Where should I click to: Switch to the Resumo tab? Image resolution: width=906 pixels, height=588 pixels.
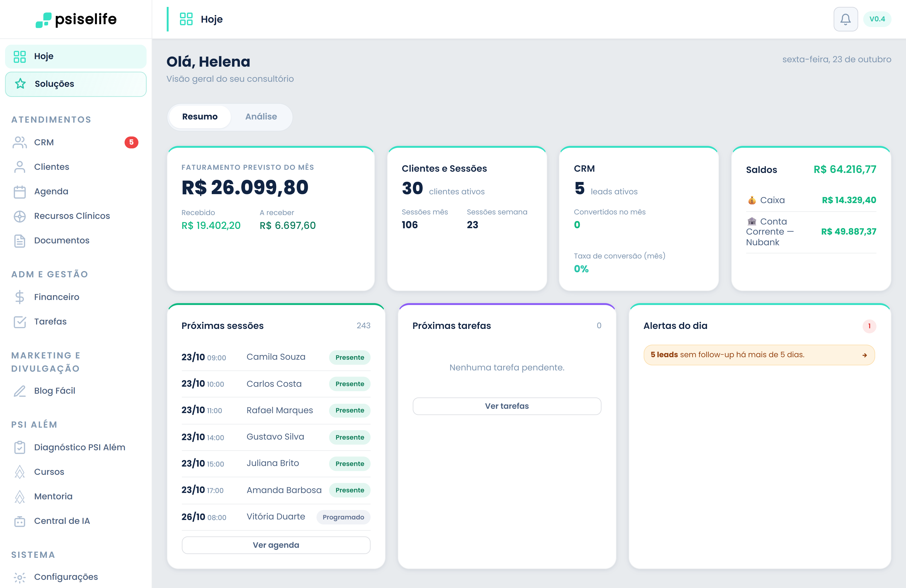[200, 117]
